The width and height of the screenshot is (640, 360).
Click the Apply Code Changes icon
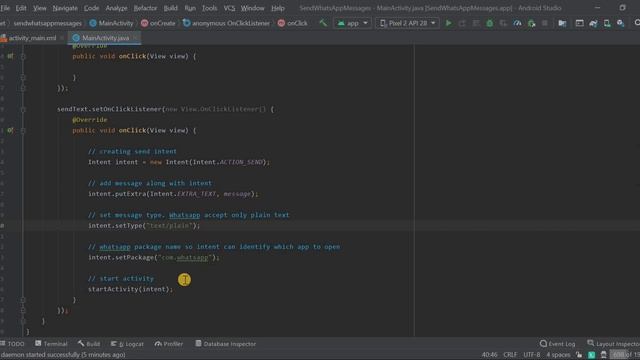click(x=476, y=23)
